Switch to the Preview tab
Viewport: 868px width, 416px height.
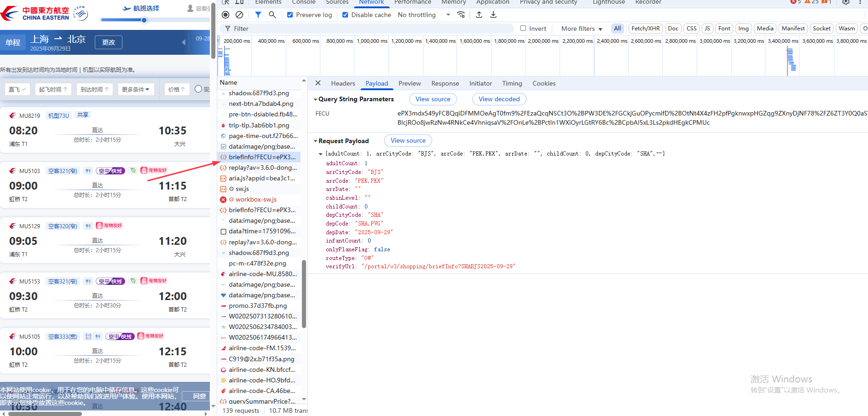pyautogui.click(x=410, y=83)
